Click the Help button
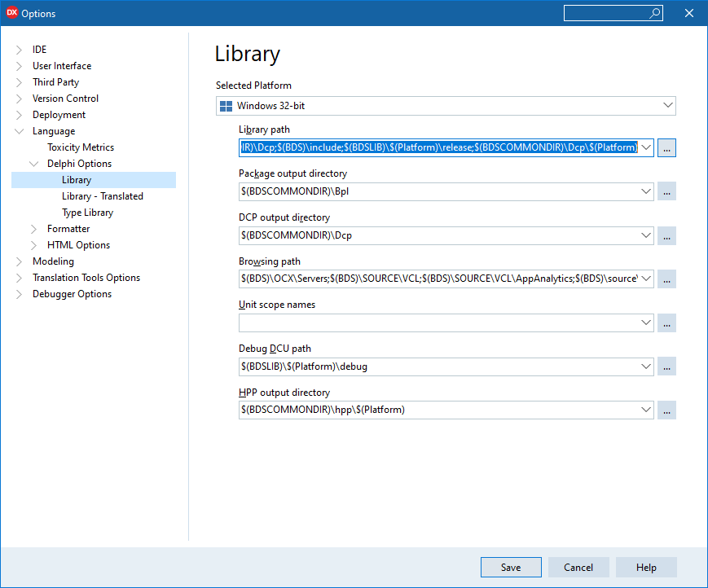The height and width of the screenshot is (588, 708). pyautogui.click(x=646, y=568)
